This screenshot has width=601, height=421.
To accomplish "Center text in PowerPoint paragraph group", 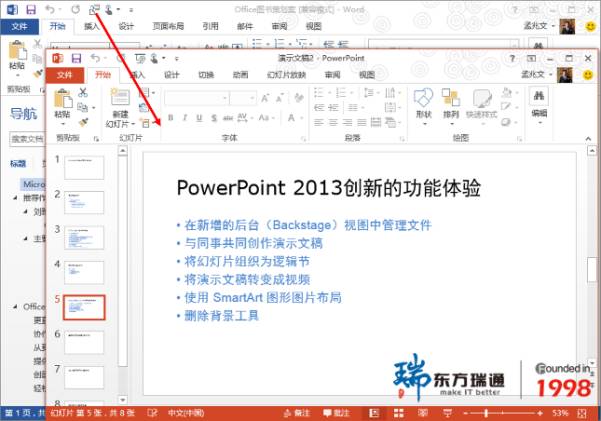I will coord(333,122).
